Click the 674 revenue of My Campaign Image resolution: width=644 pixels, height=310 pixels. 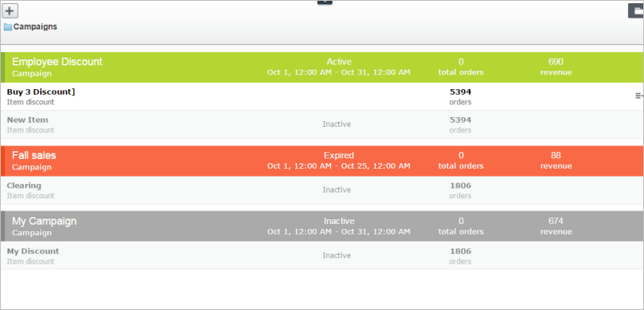click(x=556, y=221)
